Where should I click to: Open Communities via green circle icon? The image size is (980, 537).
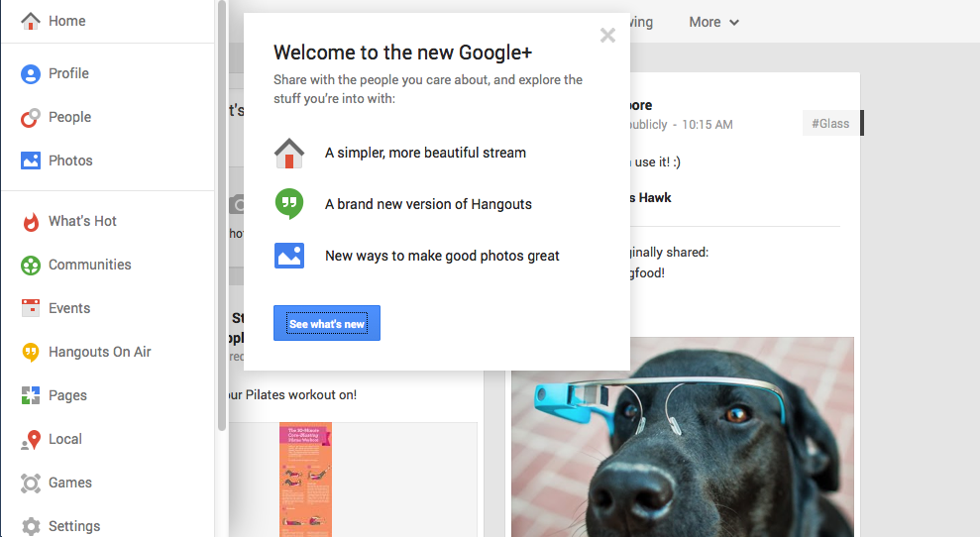tap(31, 265)
